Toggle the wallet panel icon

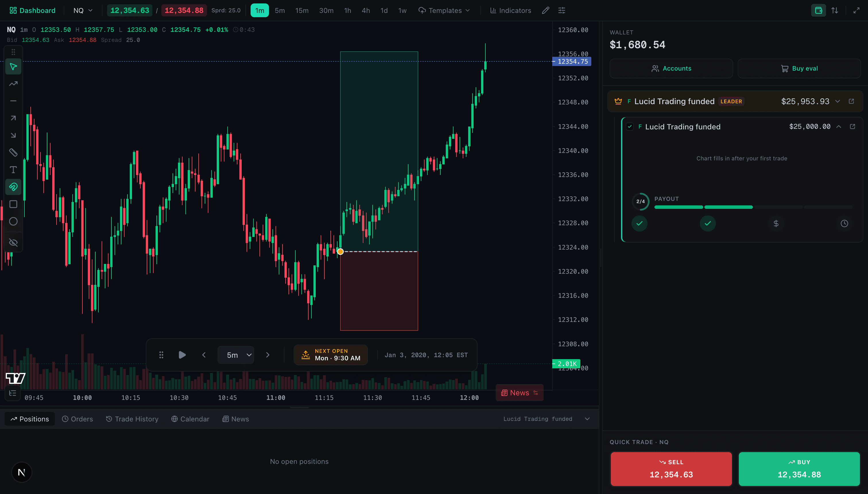coord(818,11)
